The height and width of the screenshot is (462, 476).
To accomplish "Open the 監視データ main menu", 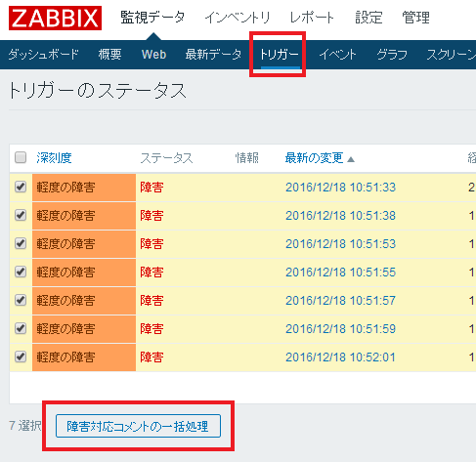I will point(152,18).
